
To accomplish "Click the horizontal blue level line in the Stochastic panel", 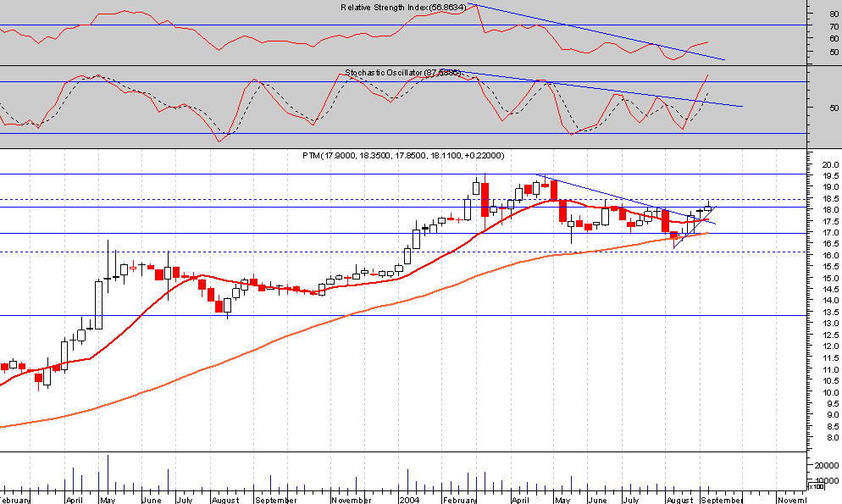I will point(254,80).
